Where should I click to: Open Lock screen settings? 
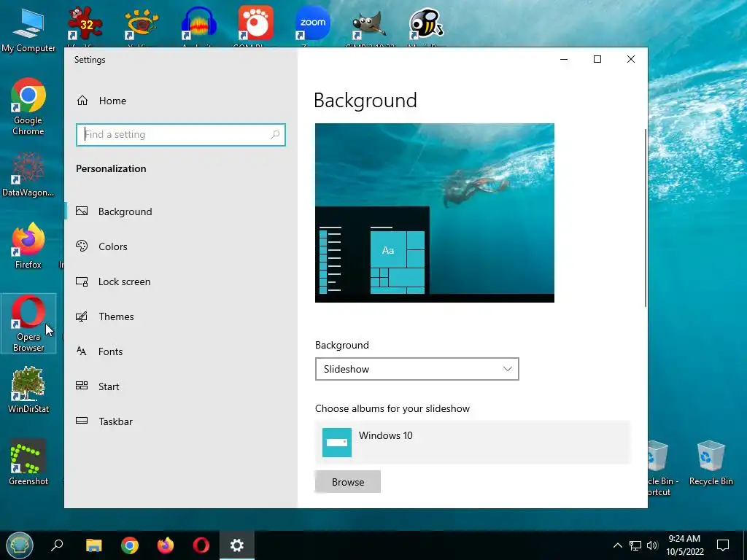[124, 281]
